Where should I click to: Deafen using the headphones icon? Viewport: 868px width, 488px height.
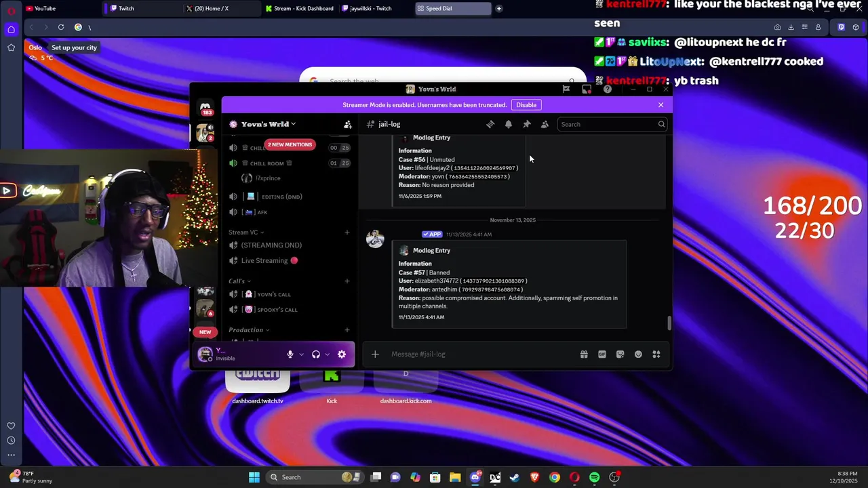[x=316, y=354]
